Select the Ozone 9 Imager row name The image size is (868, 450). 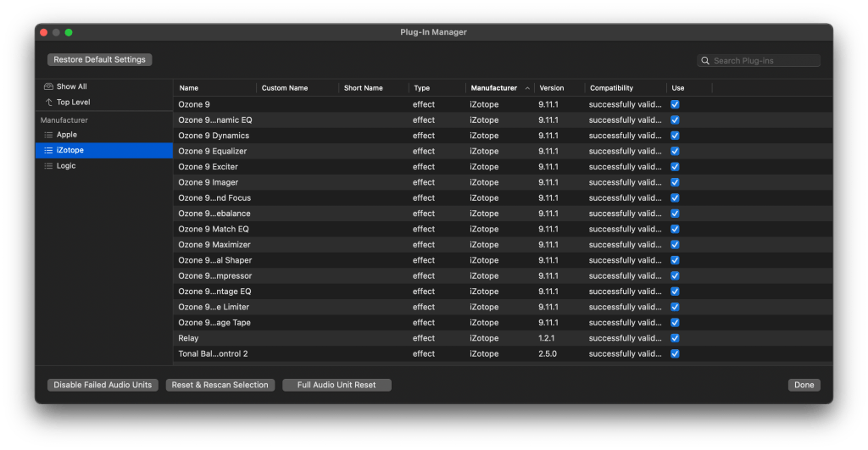tap(209, 182)
